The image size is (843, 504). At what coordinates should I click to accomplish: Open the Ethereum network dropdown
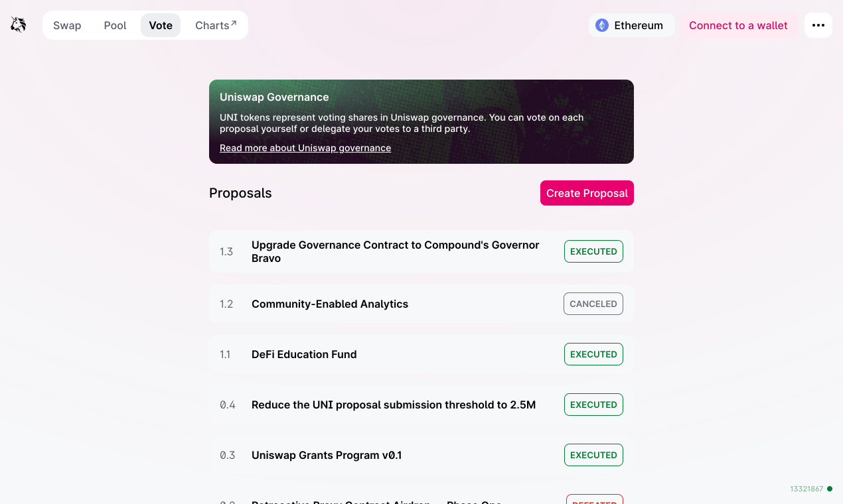[x=631, y=25]
